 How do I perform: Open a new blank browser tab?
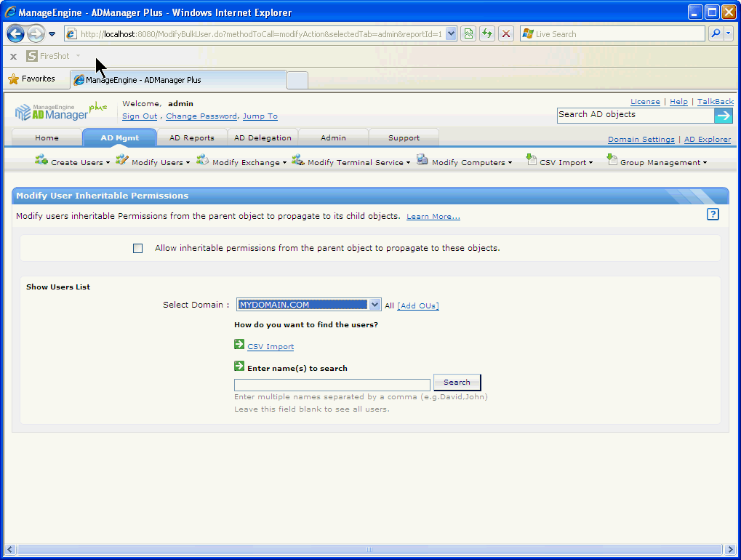click(297, 80)
